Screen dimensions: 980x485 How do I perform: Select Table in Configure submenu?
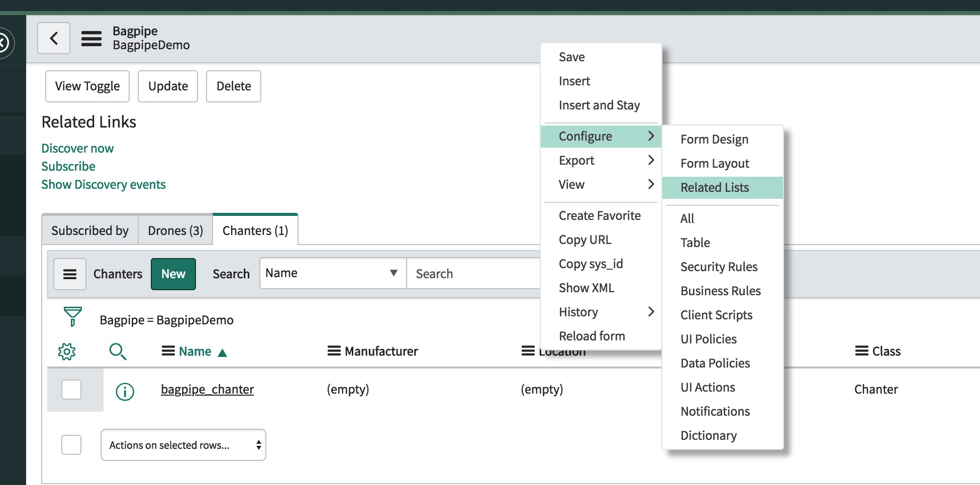723,243
